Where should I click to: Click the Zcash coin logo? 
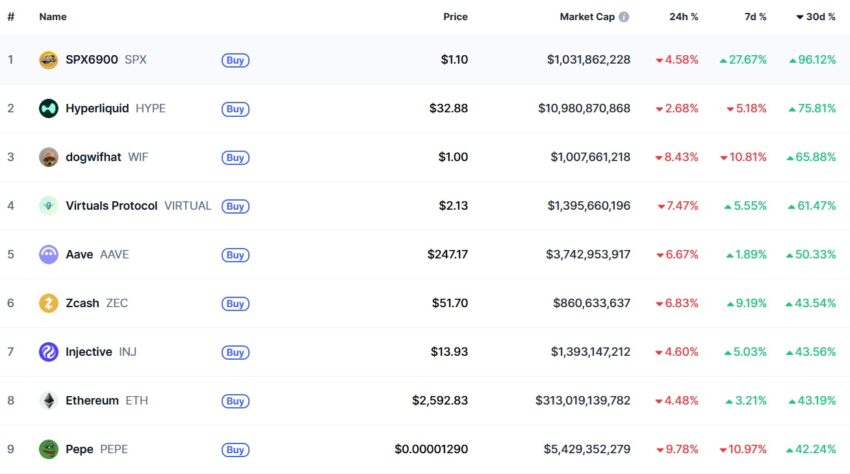tap(48, 303)
